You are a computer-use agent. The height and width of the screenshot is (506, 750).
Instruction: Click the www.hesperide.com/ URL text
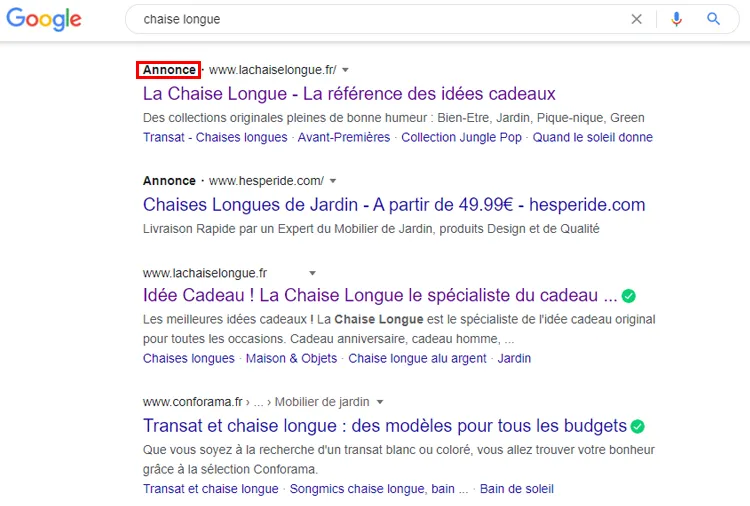[x=266, y=181]
